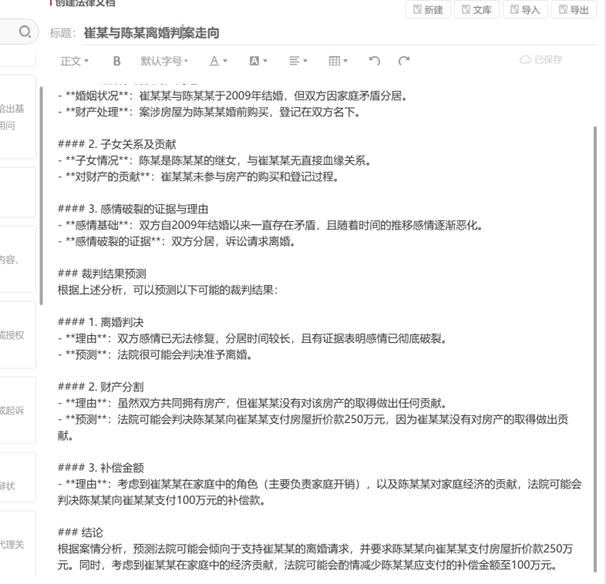This screenshot has height=584, width=606.
Task: Click the line starting '**对财产的贡献**'
Action: point(198,177)
